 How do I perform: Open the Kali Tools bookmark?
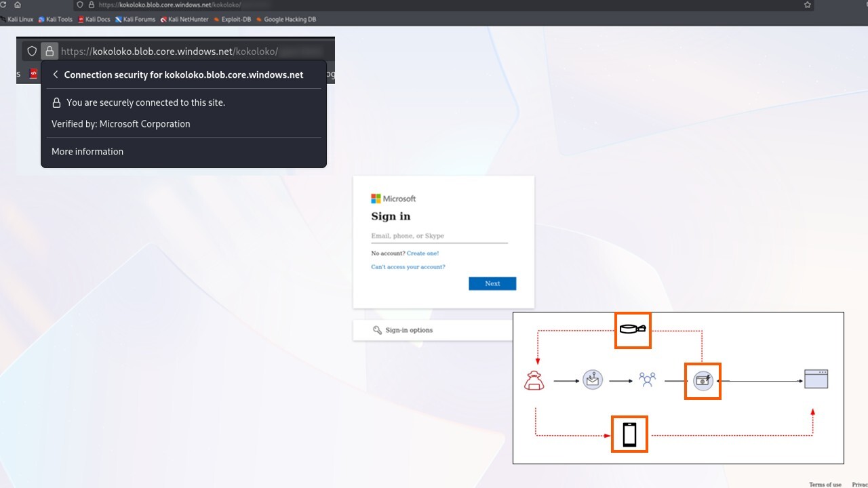point(56,20)
